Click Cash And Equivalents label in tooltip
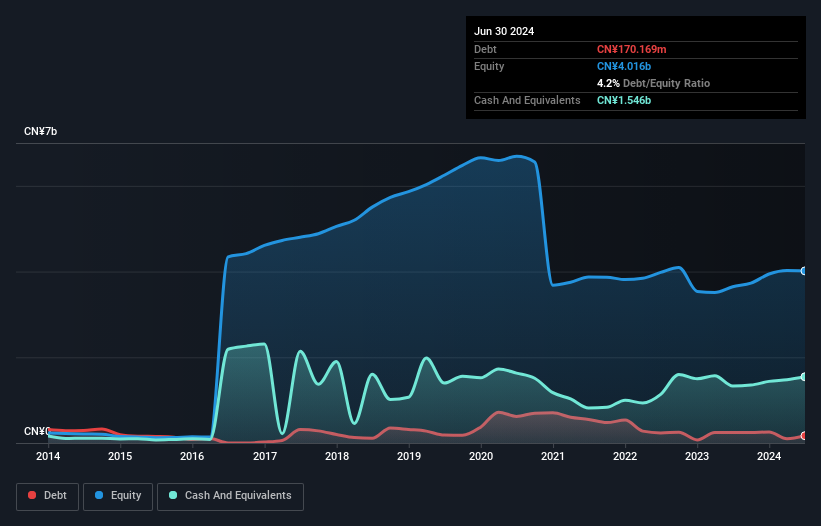The height and width of the screenshot is (526, 821). pyautogui.click(x=527, y=100)
